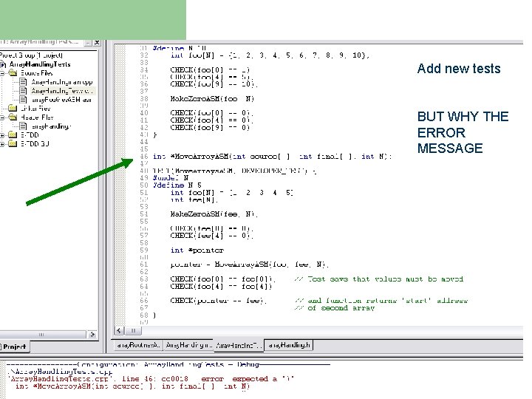This screenshot has height=399, width=532.
Task: Collapse the Source Files tree node
Action: [2, 73]
